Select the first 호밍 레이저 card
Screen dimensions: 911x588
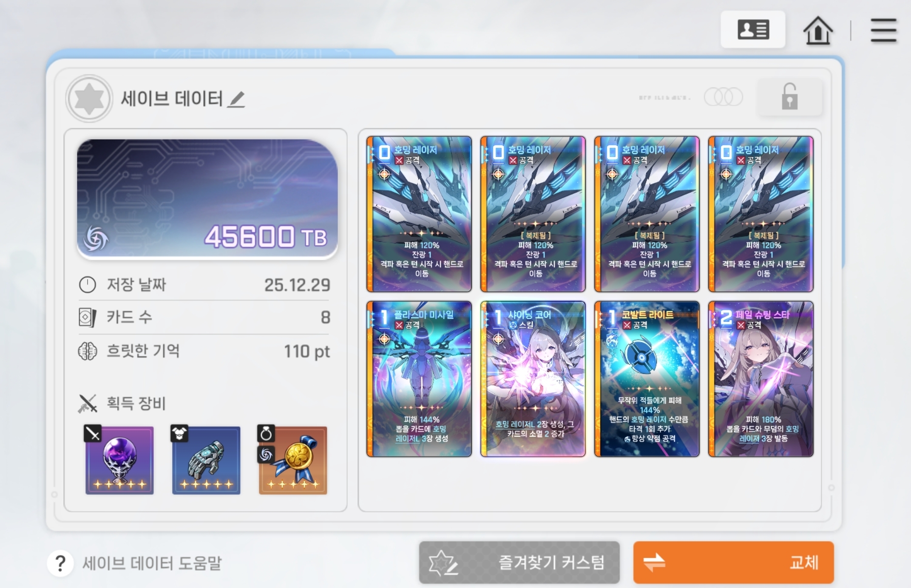[419, 214]
